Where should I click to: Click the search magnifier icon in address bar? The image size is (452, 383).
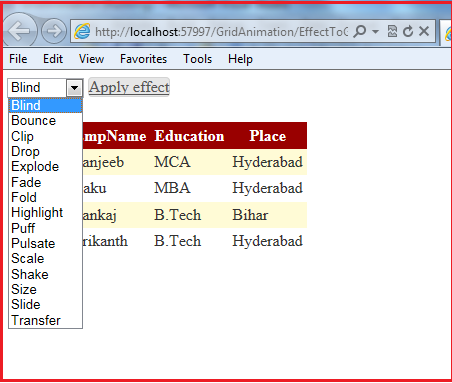coord(360,31)
